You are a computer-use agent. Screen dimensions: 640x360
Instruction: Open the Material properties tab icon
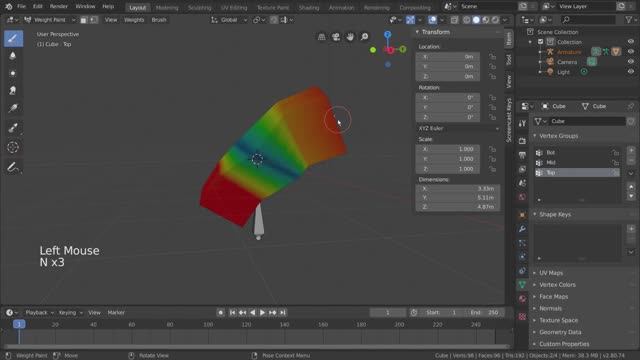point(522,299)
